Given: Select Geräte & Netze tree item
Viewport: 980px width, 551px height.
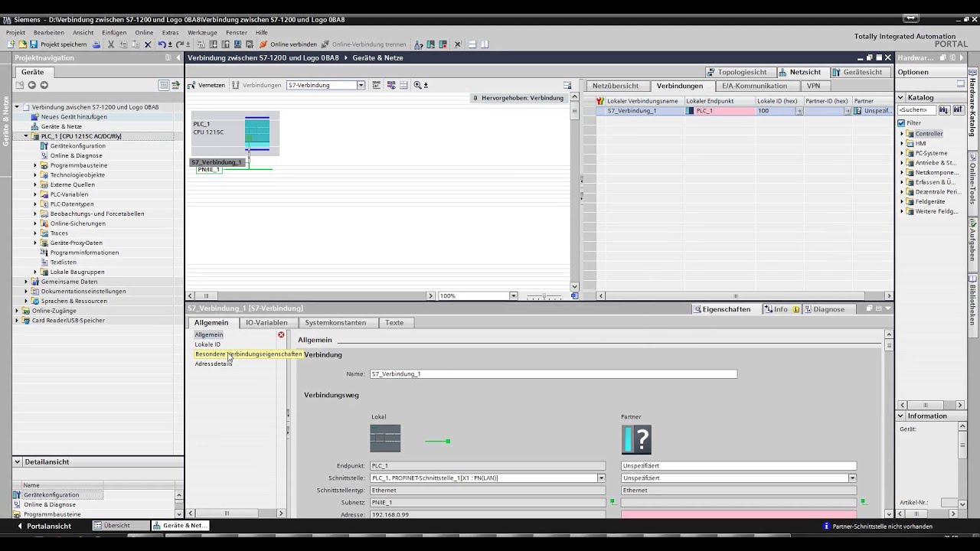Looking at the screenshot, I should point(61,126).
